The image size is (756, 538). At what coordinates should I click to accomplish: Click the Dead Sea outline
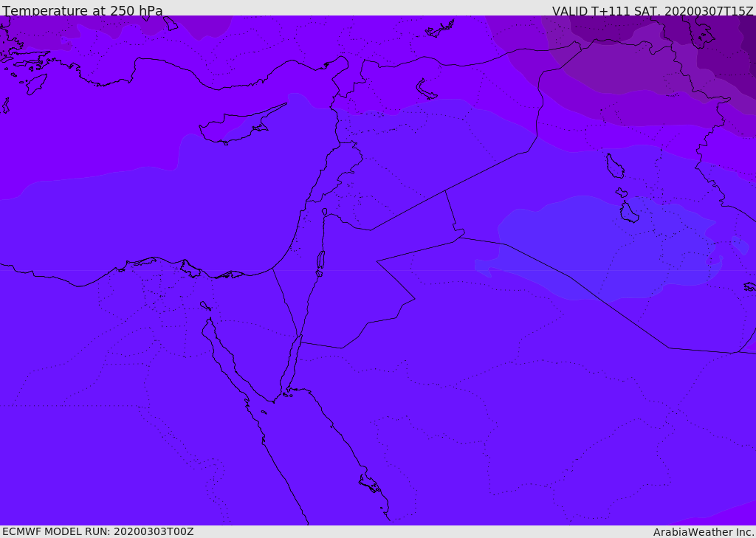(320, 260)
